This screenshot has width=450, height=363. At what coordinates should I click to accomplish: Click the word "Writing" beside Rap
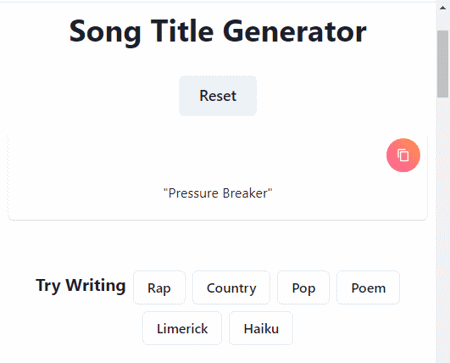pyautogui.click(x=96, y=286)
